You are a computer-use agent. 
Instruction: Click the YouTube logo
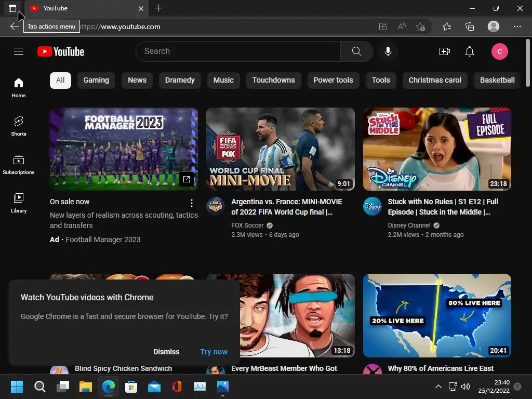[x=61, y=51]
